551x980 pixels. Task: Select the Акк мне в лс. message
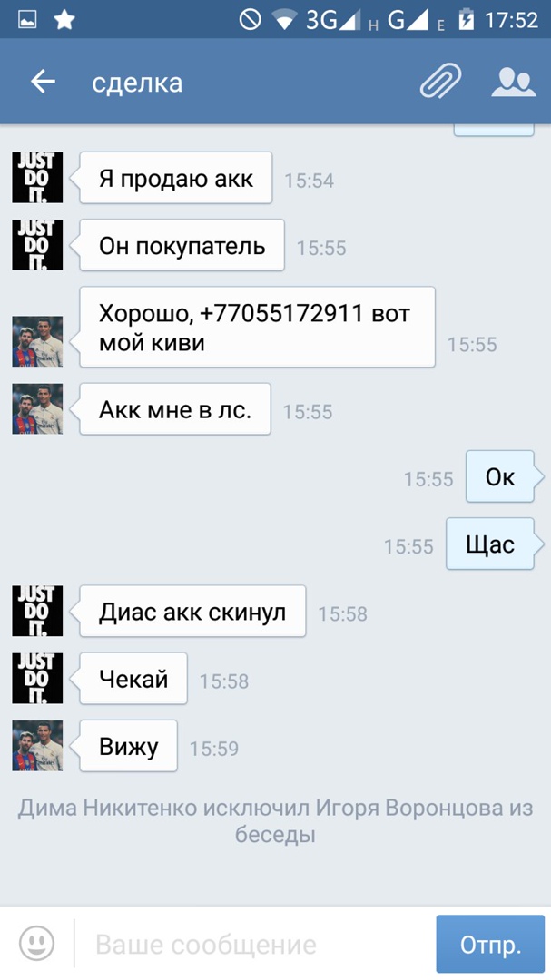(175, 409)
